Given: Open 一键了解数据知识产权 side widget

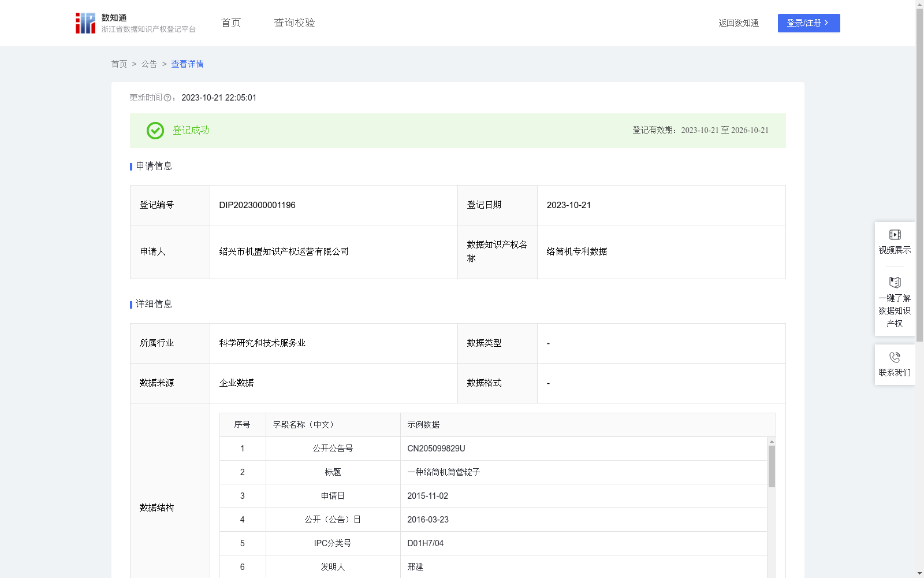Looking at the screenshot, I should tap(895, 302).
